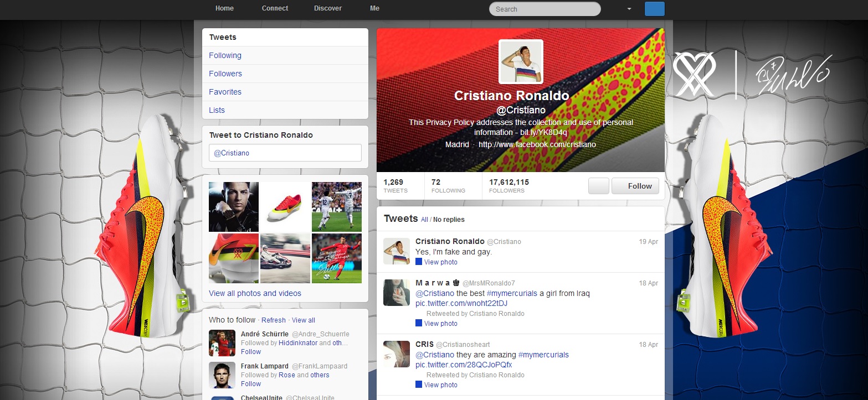Viewport: 868px width, 400px height.
Task: Follow Frank Lampard
Action: (x=251, y=384)
